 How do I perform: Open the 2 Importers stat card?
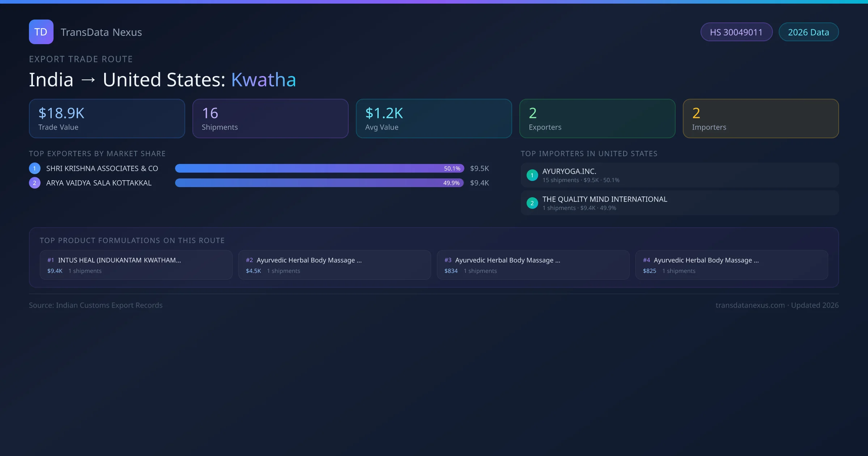point(761,119)
